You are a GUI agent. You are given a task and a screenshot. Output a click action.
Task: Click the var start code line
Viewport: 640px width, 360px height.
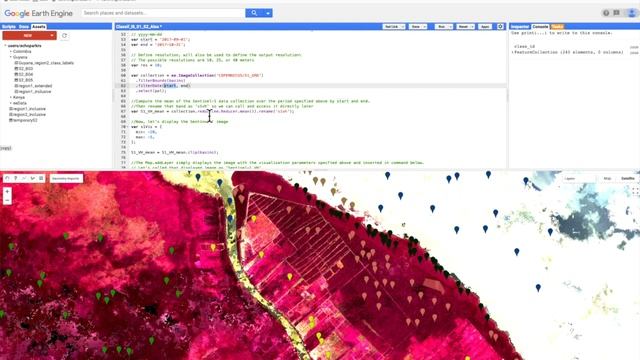(x=160, y=40)
